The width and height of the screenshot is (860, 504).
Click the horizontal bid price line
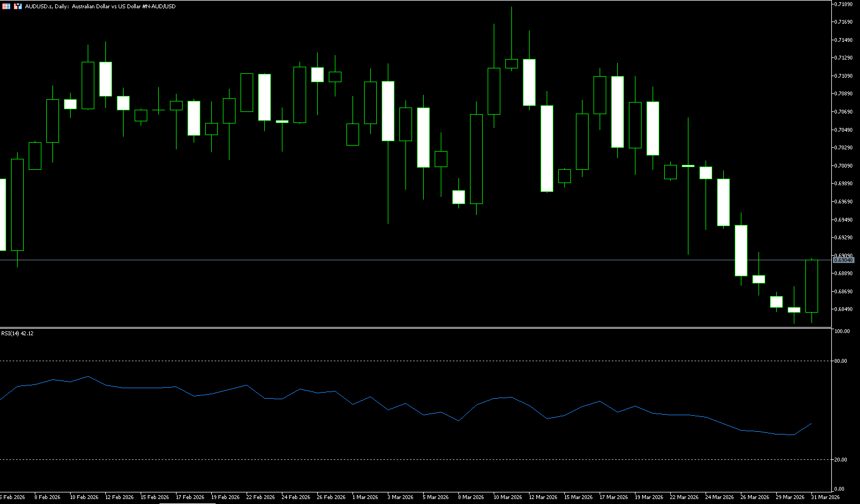tap(386, 260)
